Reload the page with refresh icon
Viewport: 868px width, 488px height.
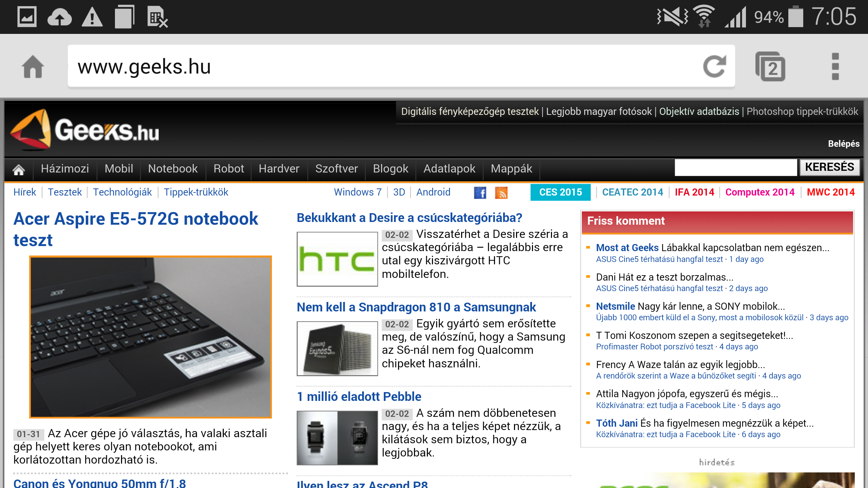point(714,66)
